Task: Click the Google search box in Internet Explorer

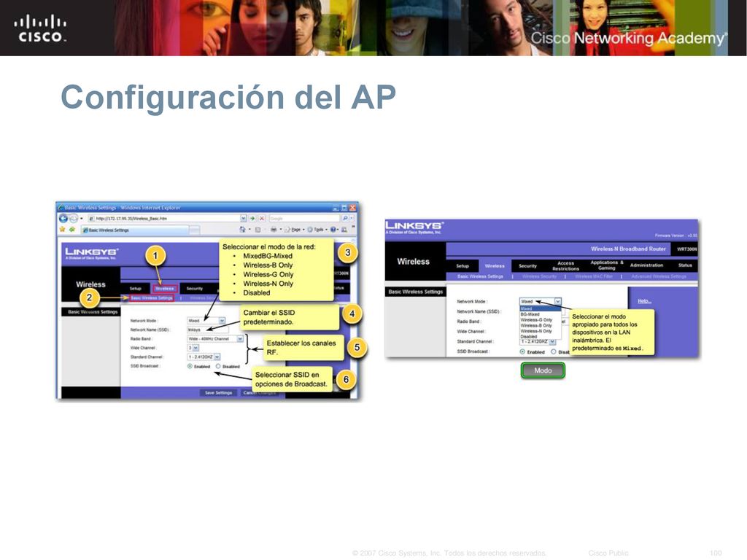Action: 303,218
